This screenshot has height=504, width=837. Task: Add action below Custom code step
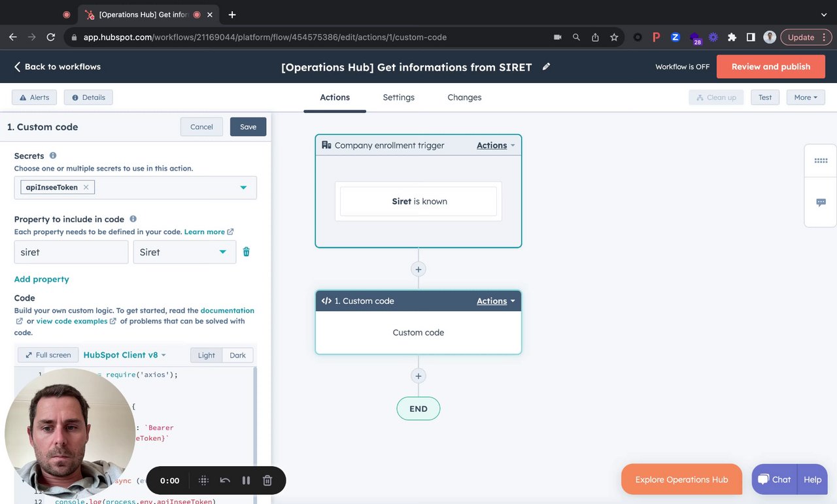point(418,376)
